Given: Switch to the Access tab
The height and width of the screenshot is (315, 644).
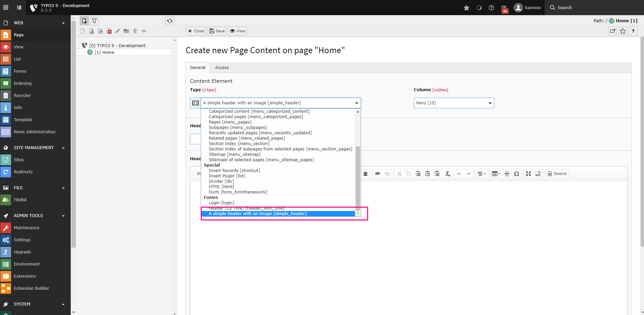Looking at the screenshot, I should (222, 68).
